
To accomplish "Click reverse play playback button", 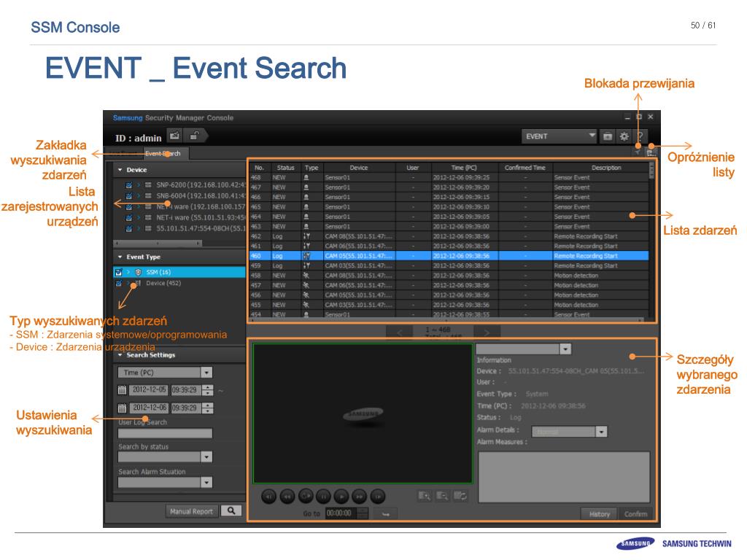I will pyautogui.click(x=305, y=496).
